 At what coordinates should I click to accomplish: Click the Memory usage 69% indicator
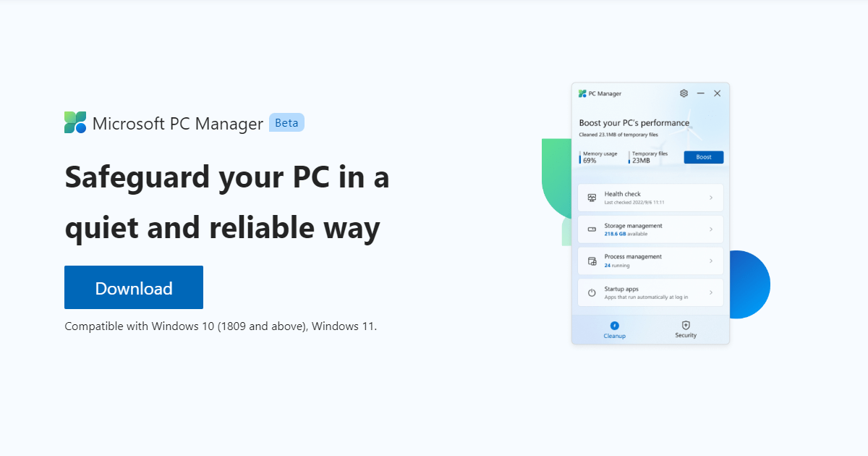tap(600, 157)
